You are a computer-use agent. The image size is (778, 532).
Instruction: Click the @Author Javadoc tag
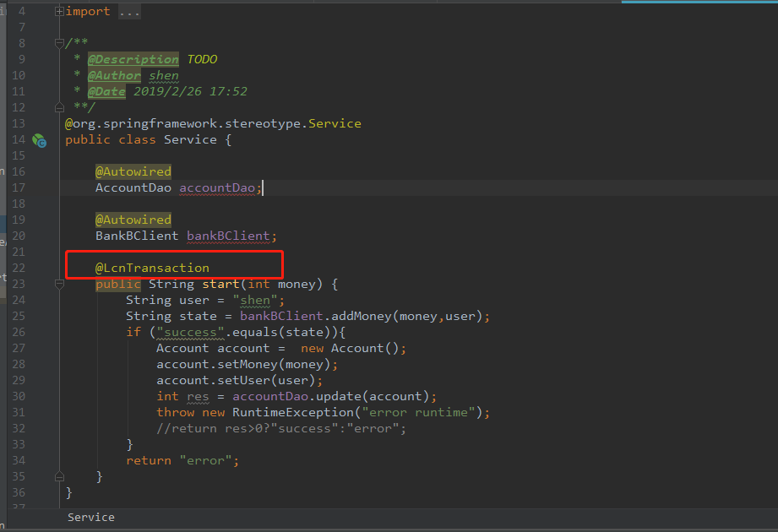tap(114, 75)
